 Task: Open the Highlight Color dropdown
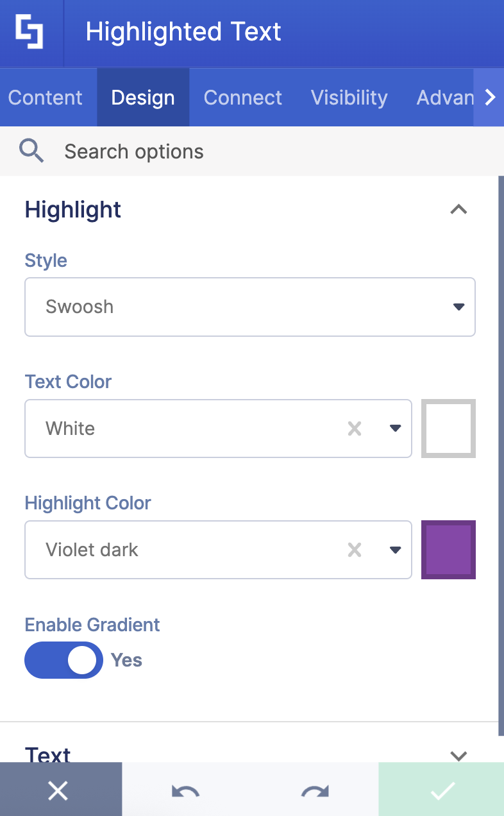(395, 550)
